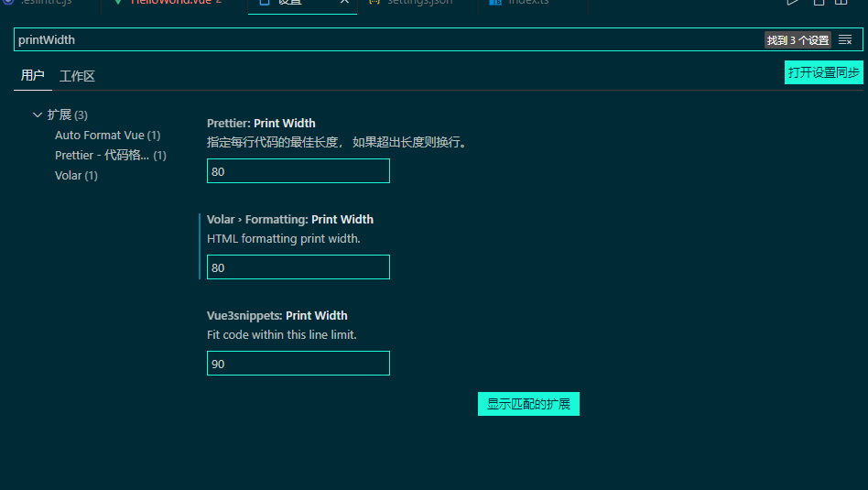
Task: Switch to the 用户 settings tab
Action: click(33, 75)
